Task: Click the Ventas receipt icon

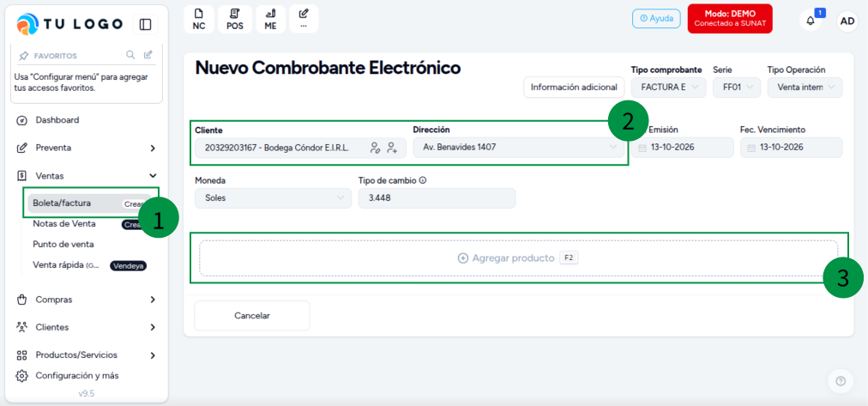Action: 22,176
